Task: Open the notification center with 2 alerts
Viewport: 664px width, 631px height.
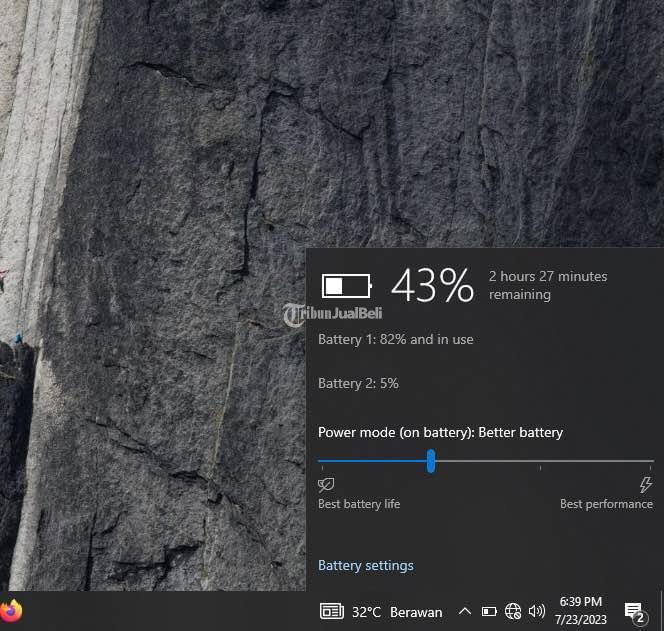Action: pyautogui.click(x=633, y=611)
